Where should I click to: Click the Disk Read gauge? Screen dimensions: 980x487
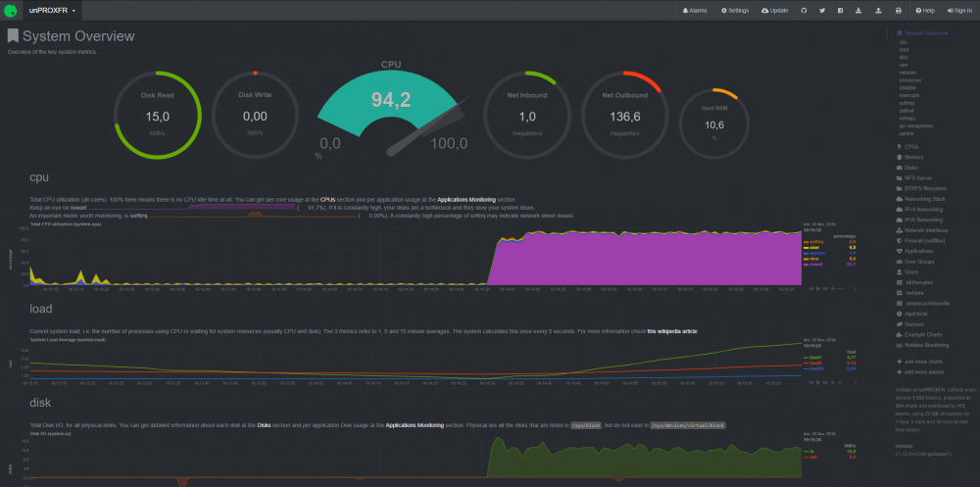click(x=158, y=116)
